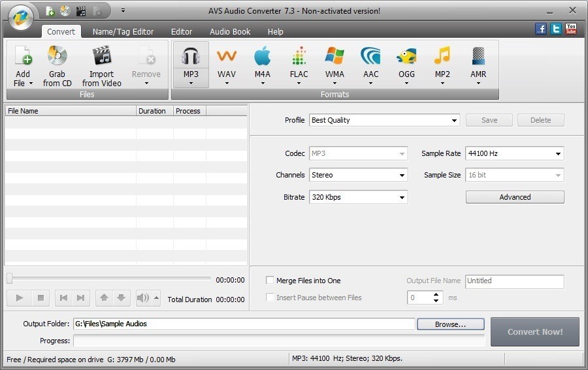The width and height of the screenshot is (588, 370).
Task: Click quick access Import from Video icon
Action: tap(81, 11)
